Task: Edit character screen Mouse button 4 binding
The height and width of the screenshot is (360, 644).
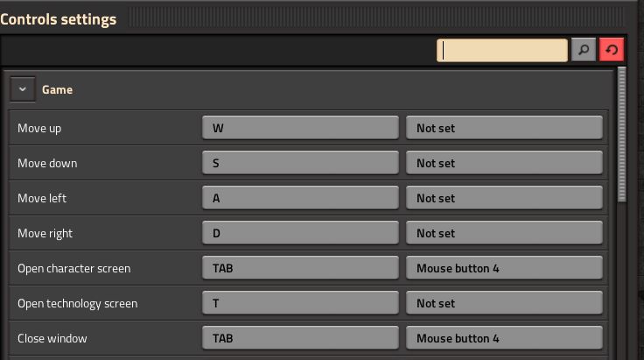Action: click(504, 268)
